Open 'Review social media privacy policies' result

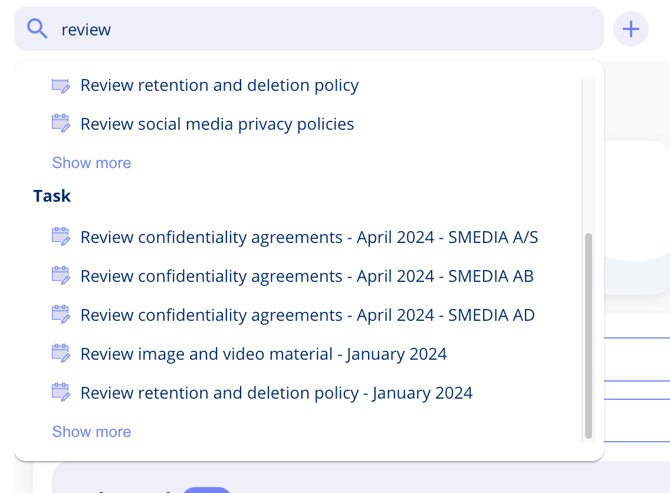tap(217, 124)
